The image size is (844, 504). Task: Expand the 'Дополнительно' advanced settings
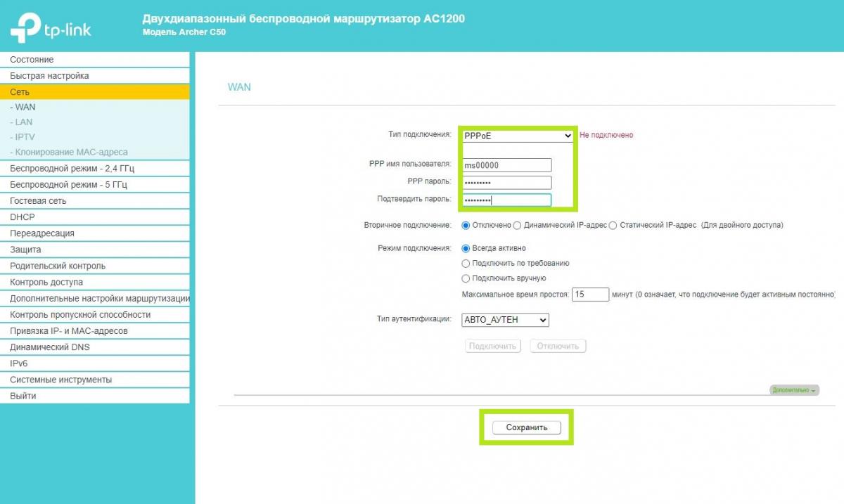795,390
